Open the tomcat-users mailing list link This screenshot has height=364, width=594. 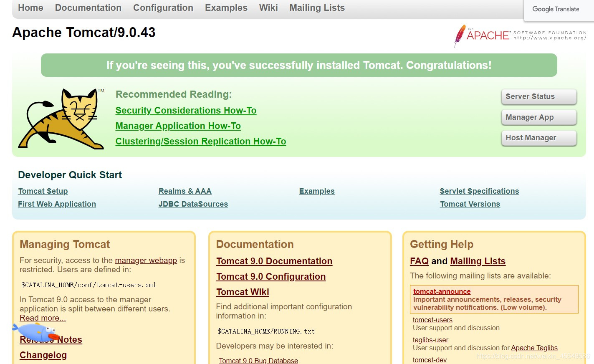(x=432, y=320)
